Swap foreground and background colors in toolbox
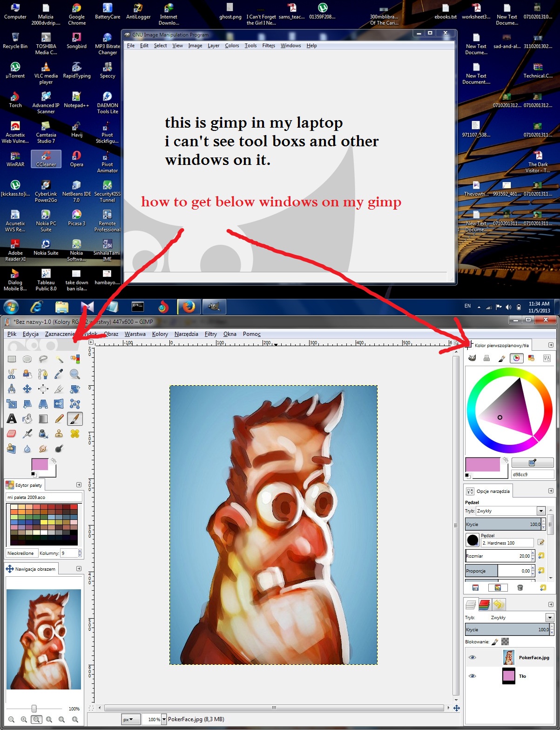This screenshot has width=560, height=730. 54,460
